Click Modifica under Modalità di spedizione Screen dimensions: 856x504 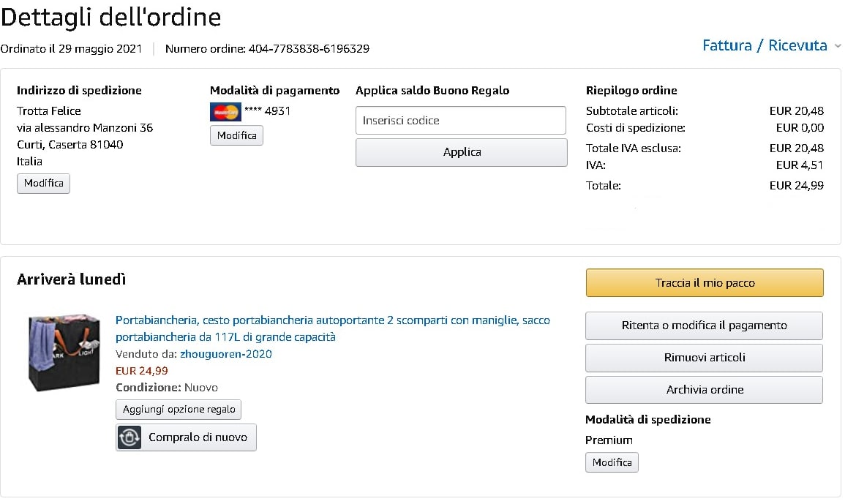click(612, 462)
